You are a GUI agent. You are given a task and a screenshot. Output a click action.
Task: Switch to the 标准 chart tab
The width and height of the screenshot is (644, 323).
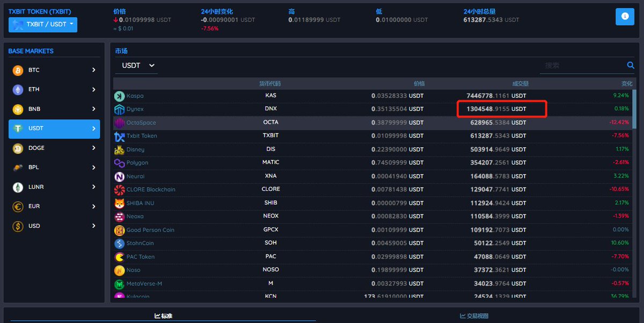[x=163, y=316]
